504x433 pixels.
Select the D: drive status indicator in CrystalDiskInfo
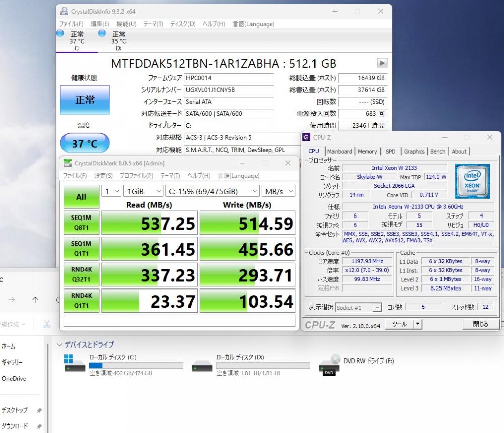point(118,40)
